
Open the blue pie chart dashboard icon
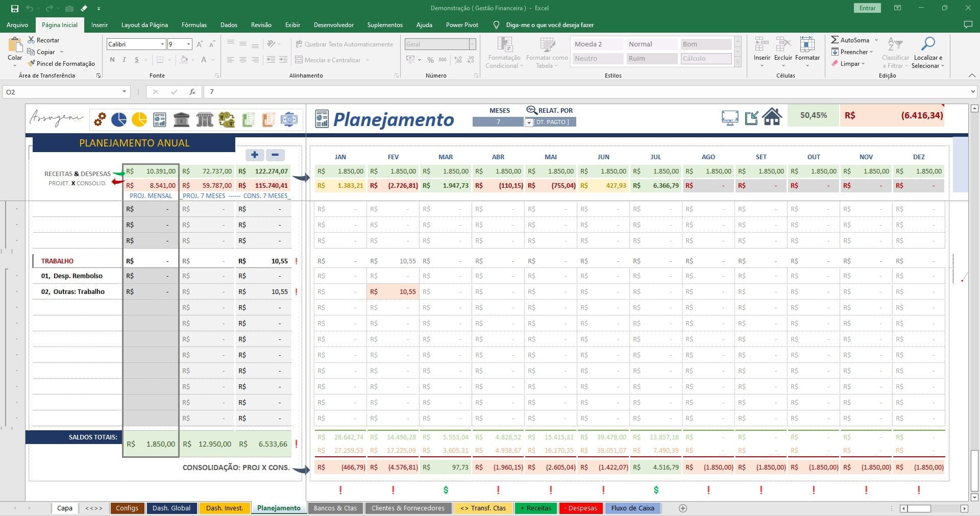119,119
